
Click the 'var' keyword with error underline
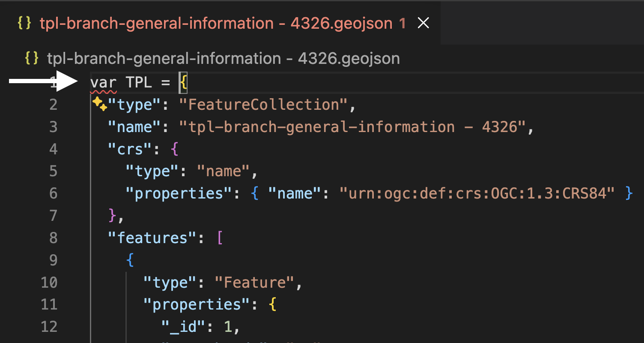(104, 82)
